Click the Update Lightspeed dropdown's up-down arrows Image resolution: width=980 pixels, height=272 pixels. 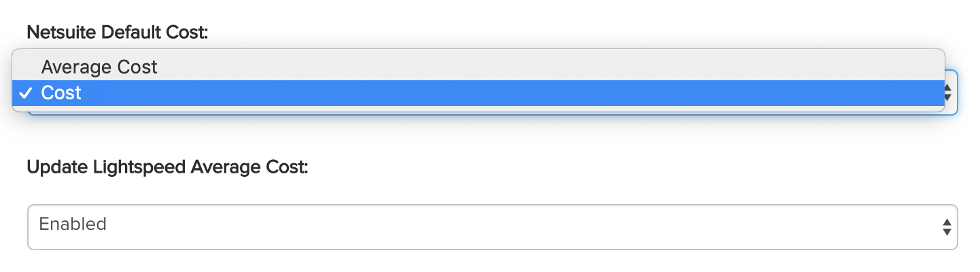pyautogui.click(x=946, y=227)
